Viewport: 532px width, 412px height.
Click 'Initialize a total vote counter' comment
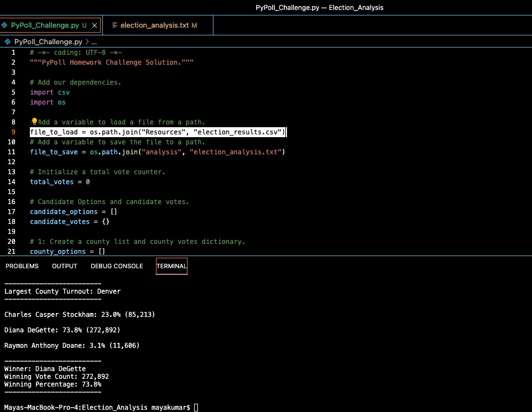pos(97,172)
